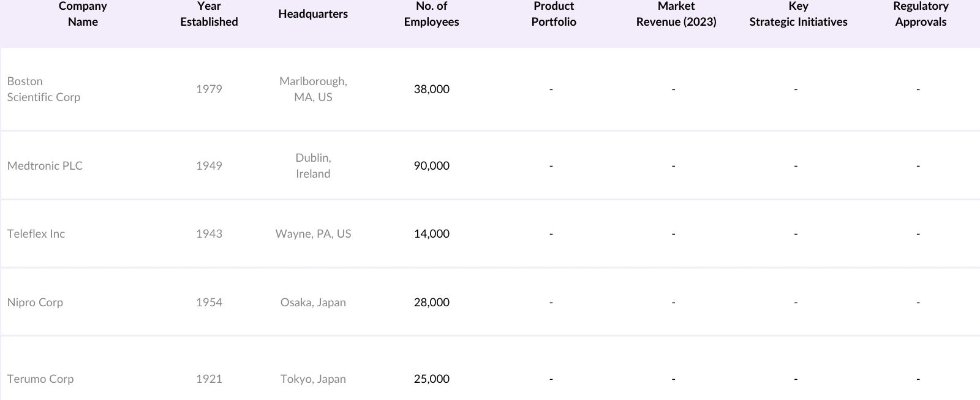980x400 pixels.
Task: Click Nipro's Regulatory Approvals dash cell
Action: [x=918, y=303]
